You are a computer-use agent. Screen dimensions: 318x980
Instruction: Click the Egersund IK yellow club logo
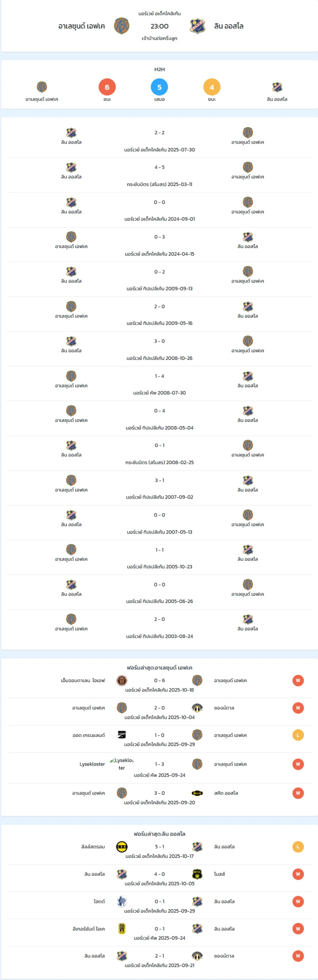121,929
